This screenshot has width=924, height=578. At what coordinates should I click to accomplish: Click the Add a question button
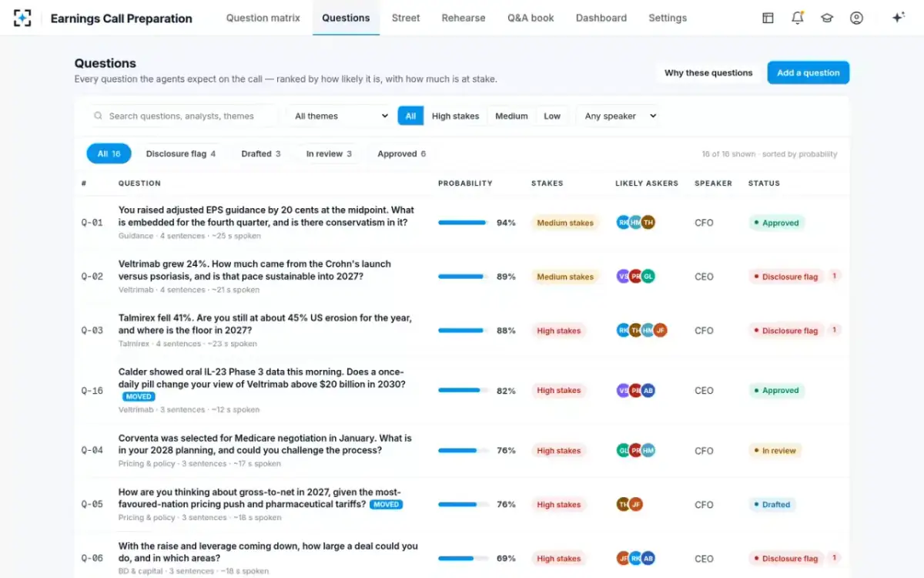808,72
